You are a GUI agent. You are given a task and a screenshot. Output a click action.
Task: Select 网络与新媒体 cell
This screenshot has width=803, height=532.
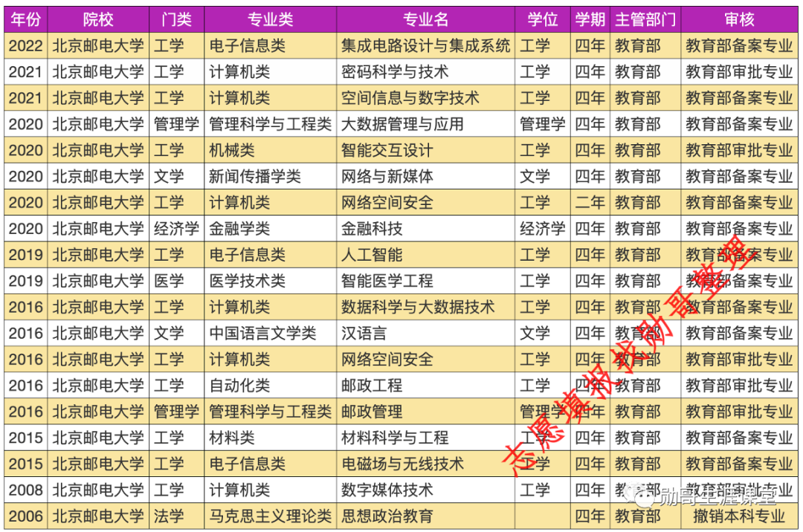click(425, 177)
